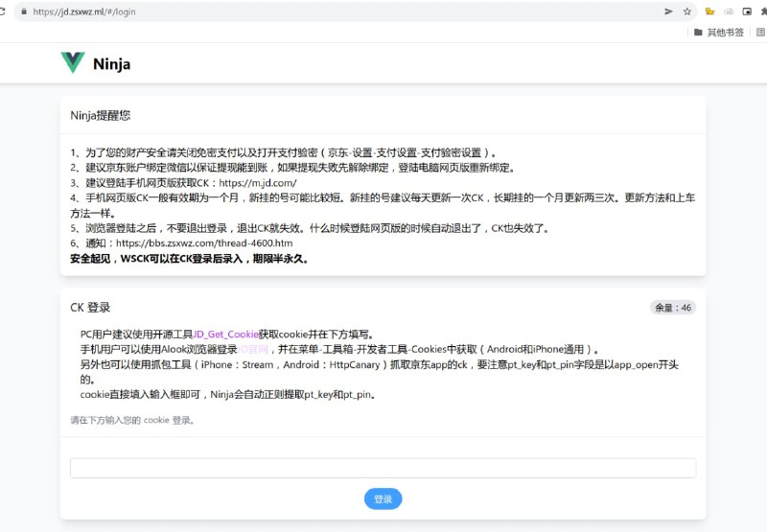
Task: Click the 余量：46 remaining badge
Action: pos(672,308)
